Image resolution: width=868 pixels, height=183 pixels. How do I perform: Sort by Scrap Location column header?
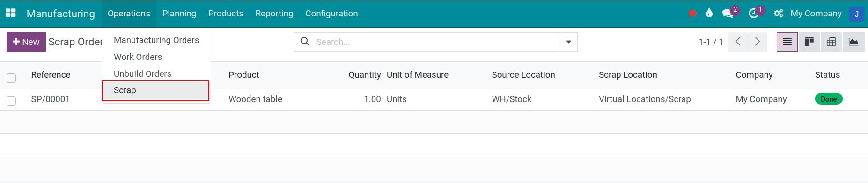[x=628, y=75]
